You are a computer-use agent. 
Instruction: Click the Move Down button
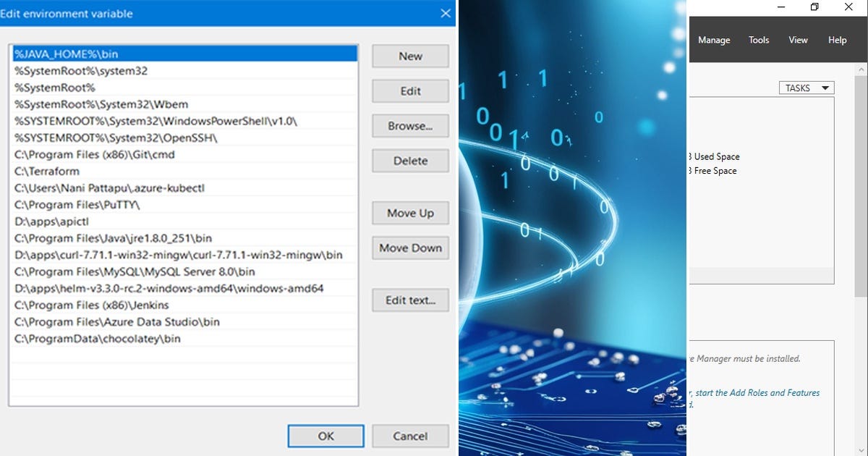pos(410,248)
